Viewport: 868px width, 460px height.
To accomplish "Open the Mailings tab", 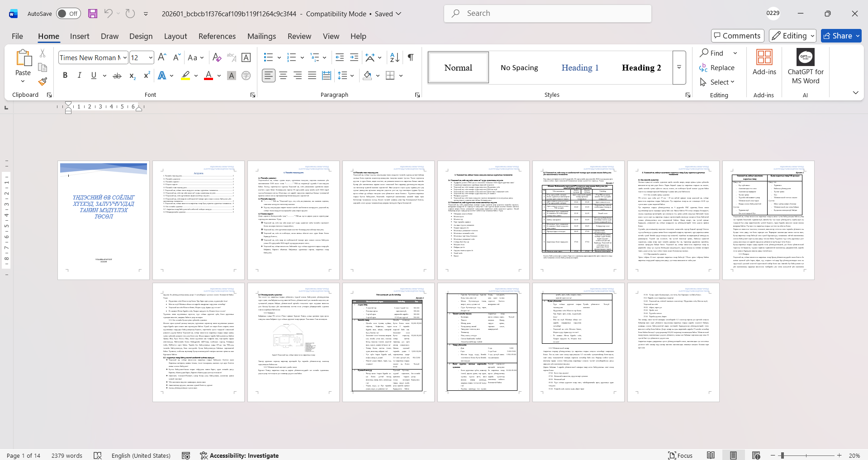I will [261, 36].
